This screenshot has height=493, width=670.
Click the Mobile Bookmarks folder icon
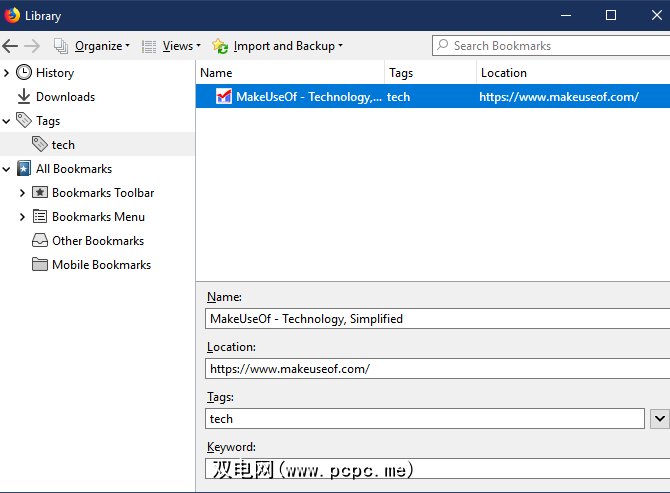[x=40, y=264]
